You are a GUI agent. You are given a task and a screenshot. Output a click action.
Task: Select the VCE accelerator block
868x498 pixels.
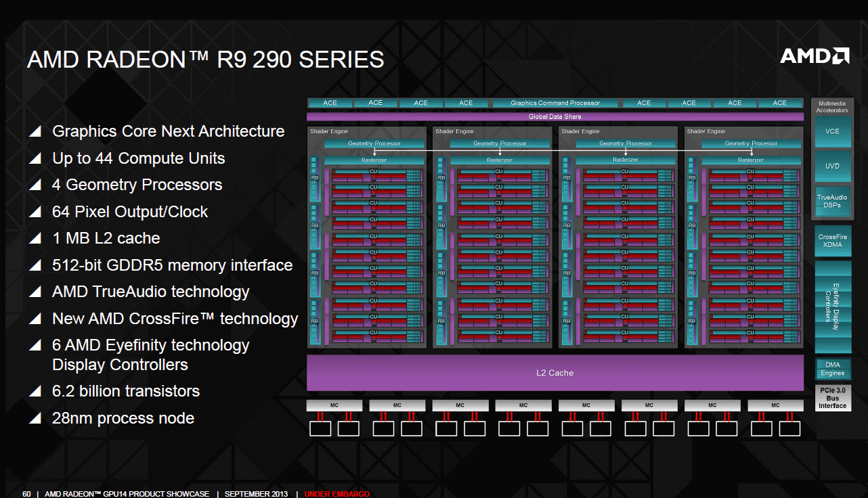832,131
